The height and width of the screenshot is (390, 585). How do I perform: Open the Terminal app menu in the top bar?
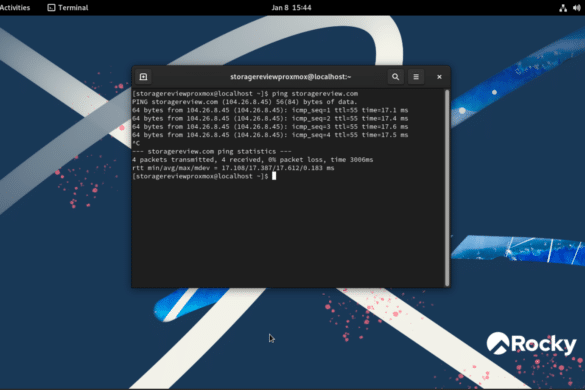click(68, 7)
